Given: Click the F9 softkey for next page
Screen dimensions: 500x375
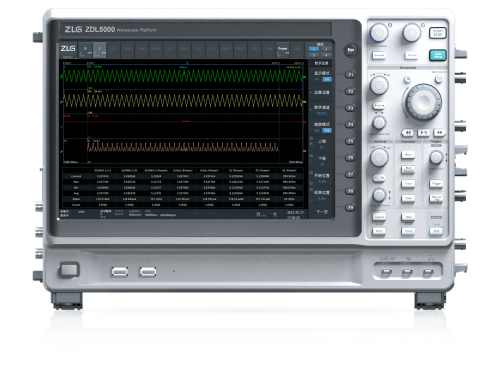Looking at the screenshot, I should (350, 208).
